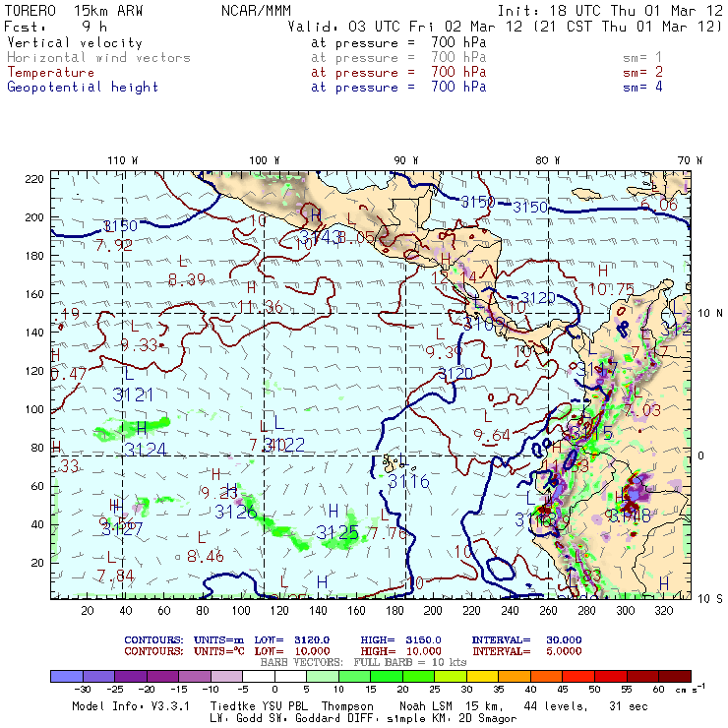Select the "Fcst: 9 h" forecast hour text

[56, 27]
